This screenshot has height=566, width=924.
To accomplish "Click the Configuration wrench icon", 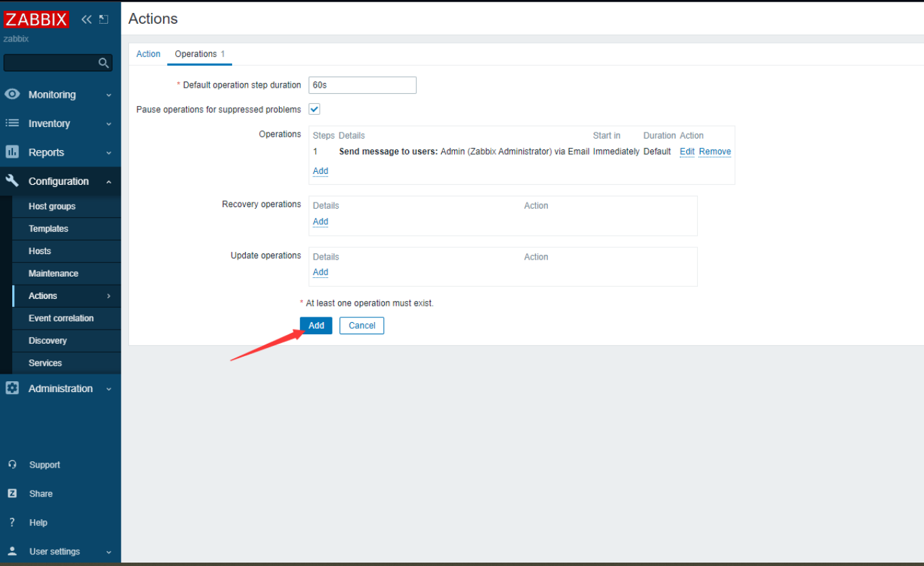I will click(12, 181).
